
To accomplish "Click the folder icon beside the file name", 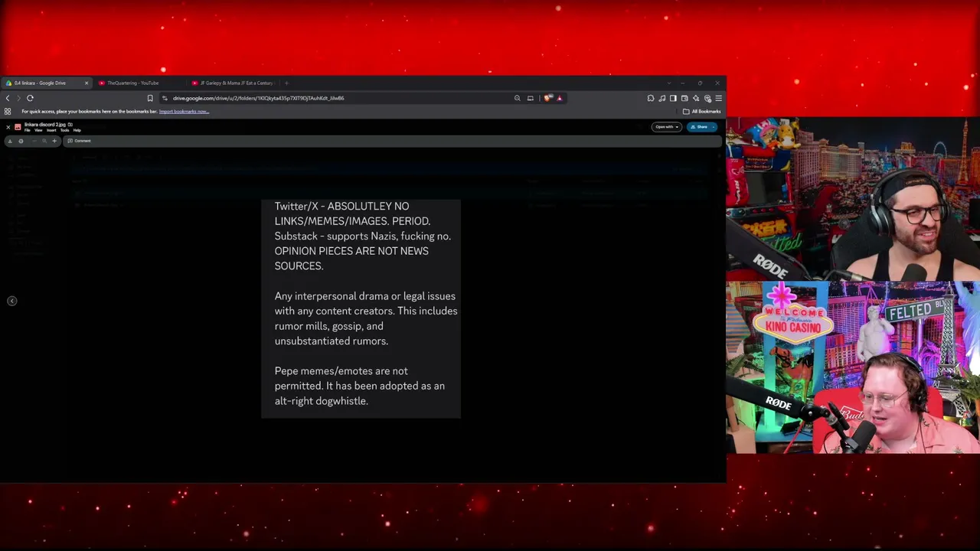I will click(x=70, y=125).
